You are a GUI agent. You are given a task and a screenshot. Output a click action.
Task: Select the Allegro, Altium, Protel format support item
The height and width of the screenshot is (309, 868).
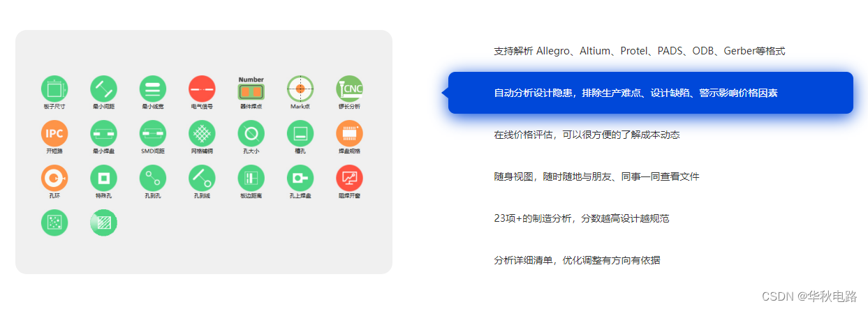point(640,51)
